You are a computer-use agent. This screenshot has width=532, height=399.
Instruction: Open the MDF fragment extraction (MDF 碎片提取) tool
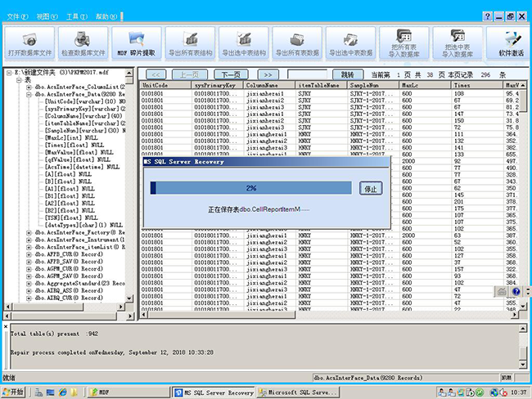(x=137, y=43)
